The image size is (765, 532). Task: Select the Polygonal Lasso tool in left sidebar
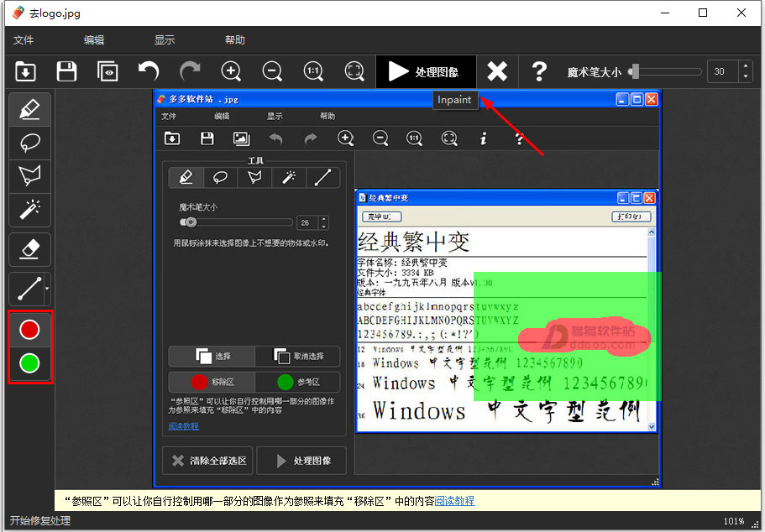[29, 176]
